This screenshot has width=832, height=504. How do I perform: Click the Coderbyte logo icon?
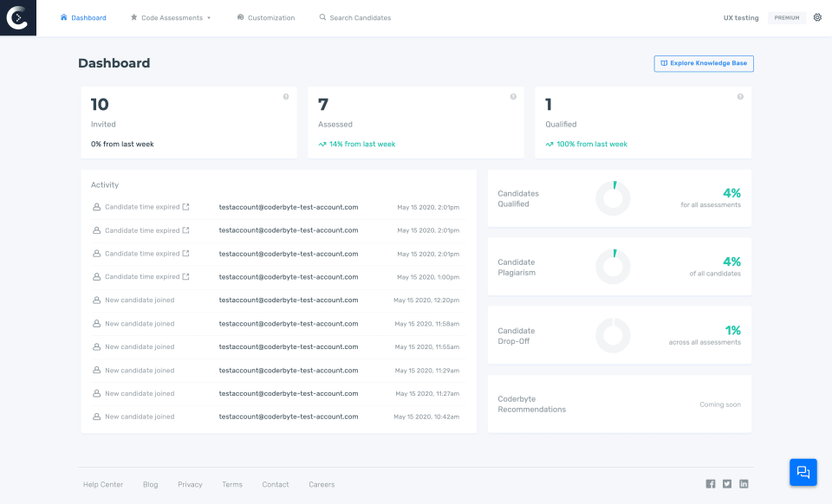pyautogui.click(x=17, y=17)
